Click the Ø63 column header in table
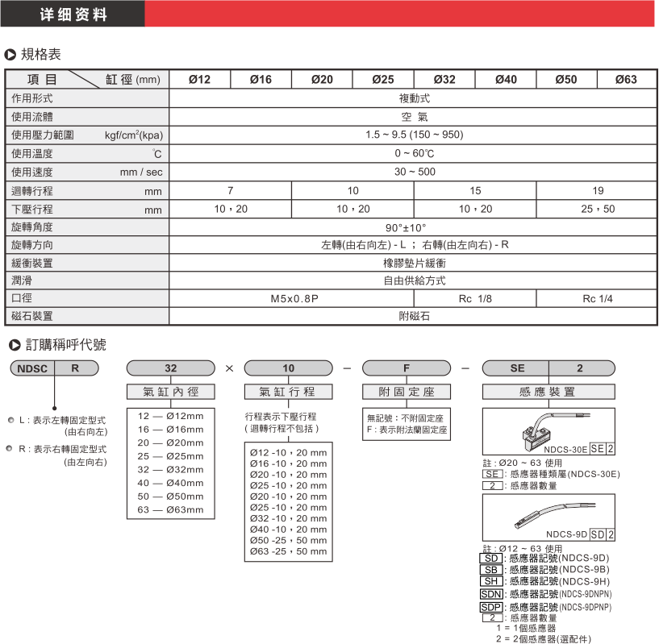Screen dimensions: 659x644 point(626,79)
